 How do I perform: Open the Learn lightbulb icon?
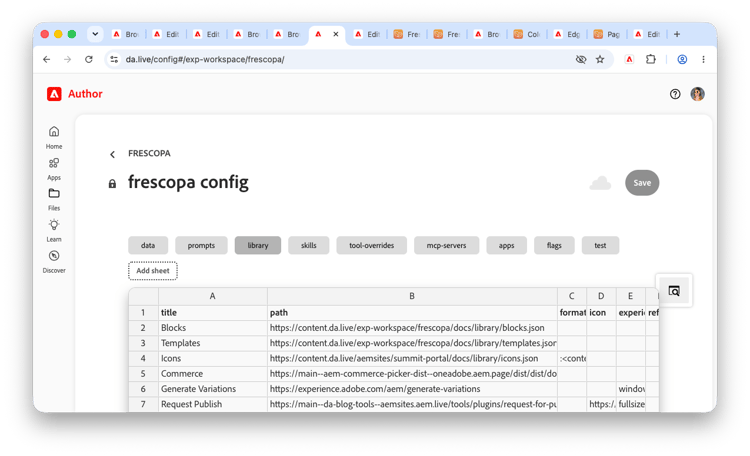tap(54, 225)
